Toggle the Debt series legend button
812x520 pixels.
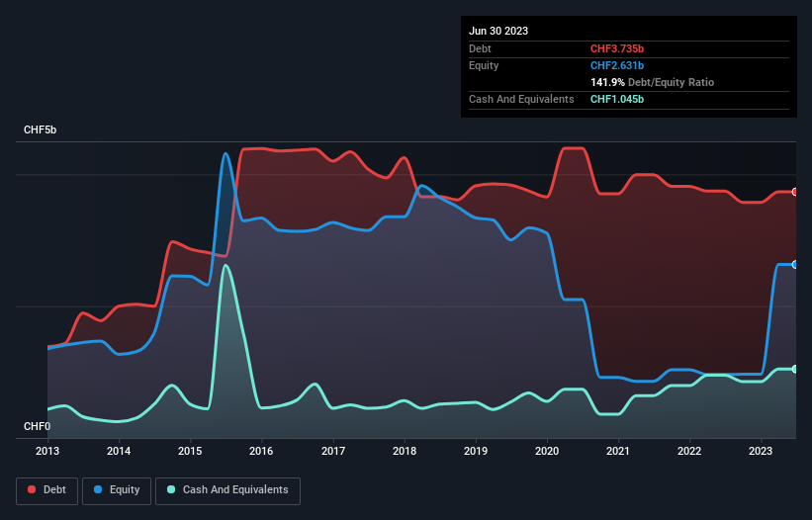point(47,491)
